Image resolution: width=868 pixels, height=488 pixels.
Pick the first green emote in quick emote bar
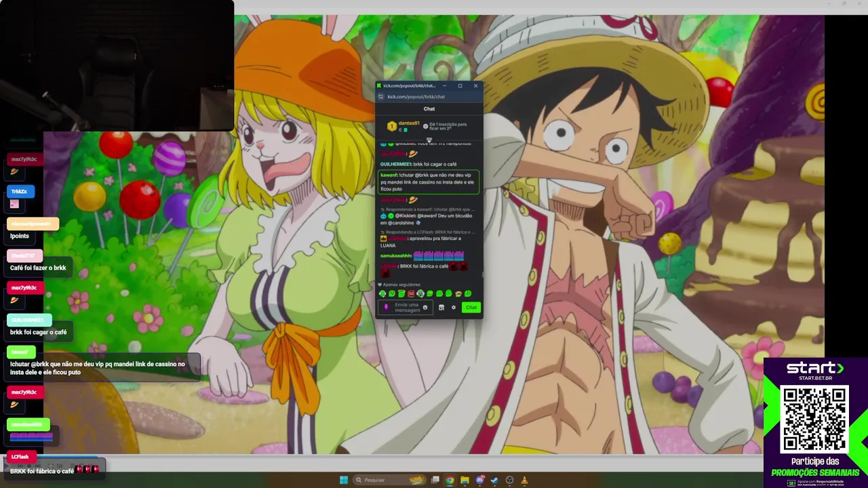(382, 293)
